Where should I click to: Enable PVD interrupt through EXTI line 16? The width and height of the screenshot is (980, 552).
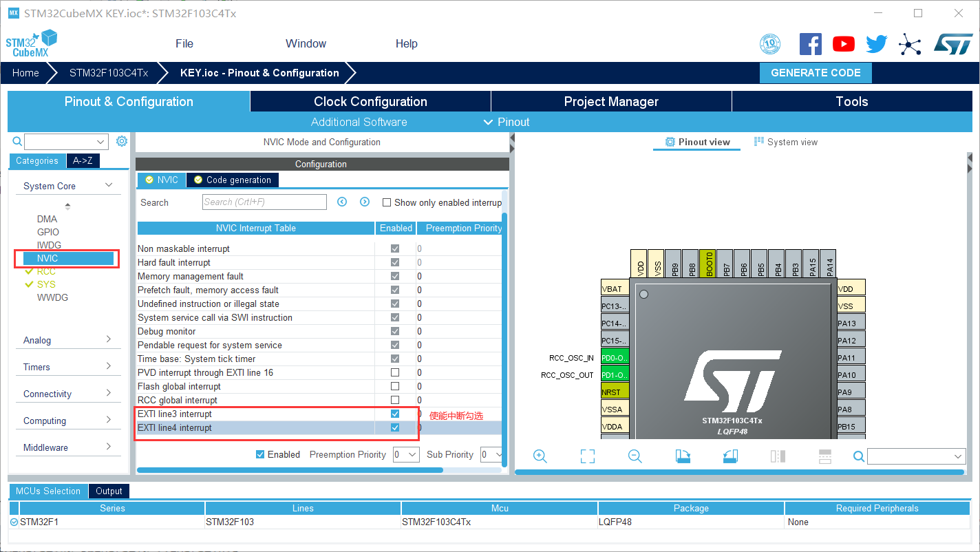[x=394, y=372]
